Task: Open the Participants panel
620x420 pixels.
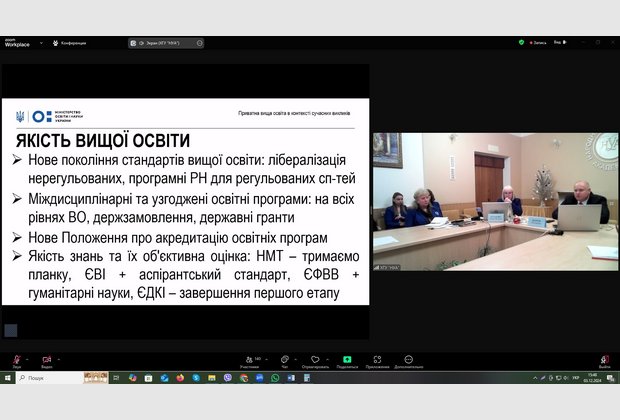Action: pos(250,361)
